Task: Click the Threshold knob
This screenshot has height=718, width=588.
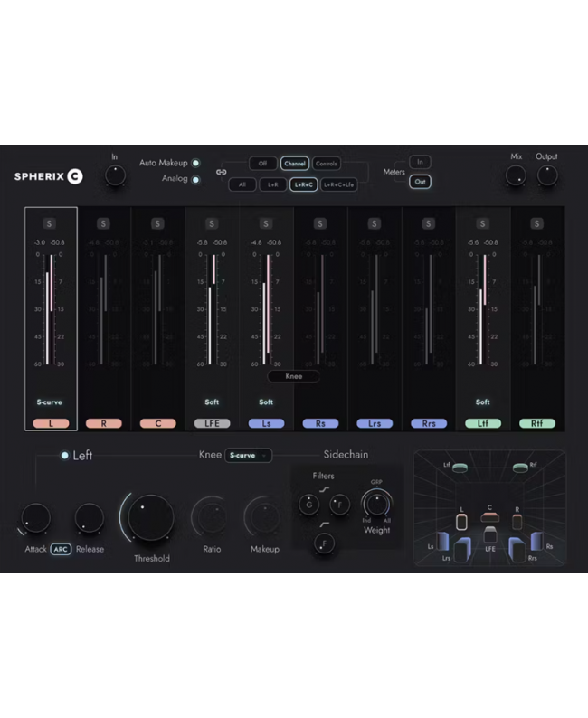Action: coord(151,517)
